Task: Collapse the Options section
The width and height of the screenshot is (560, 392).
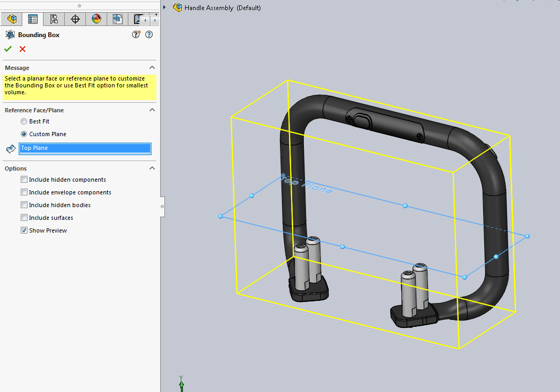Action: (x=152, y=168)
